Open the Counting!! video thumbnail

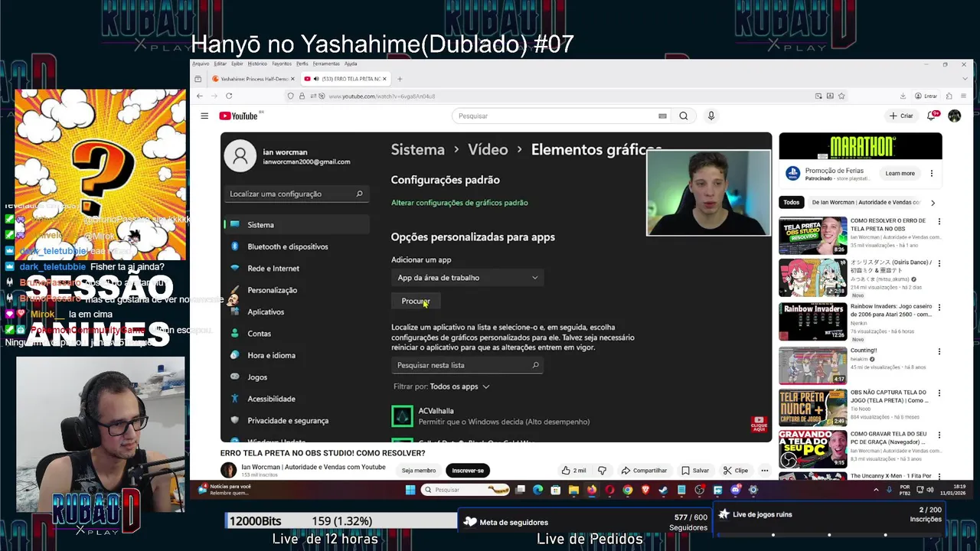click(812, 365)
